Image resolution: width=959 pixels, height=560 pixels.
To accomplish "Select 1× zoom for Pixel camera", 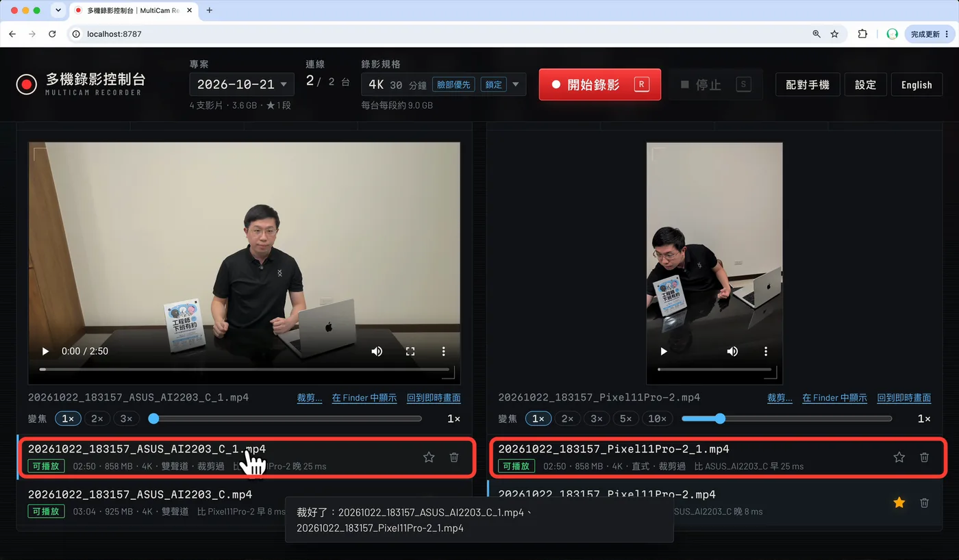I will coord(538,418).
